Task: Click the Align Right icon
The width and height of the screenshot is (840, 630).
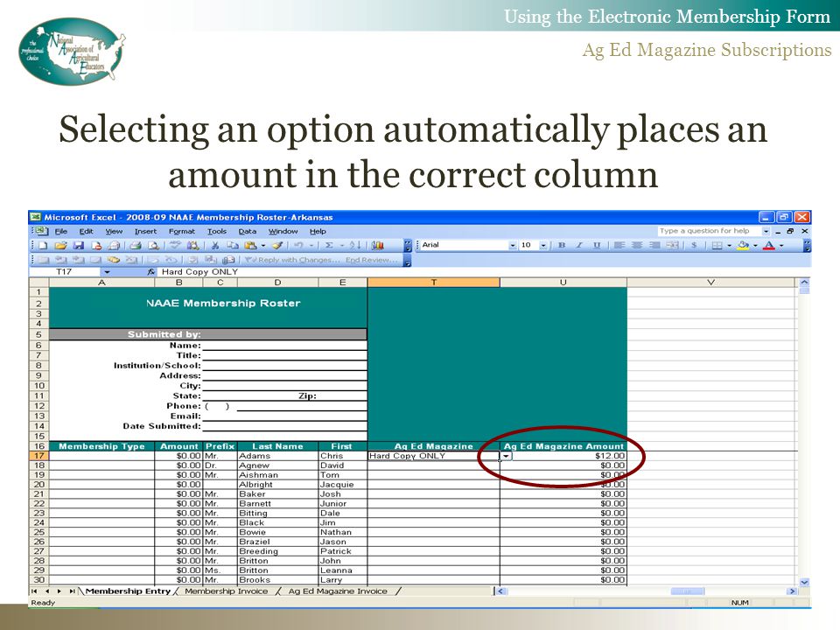Action: (654, 245)
